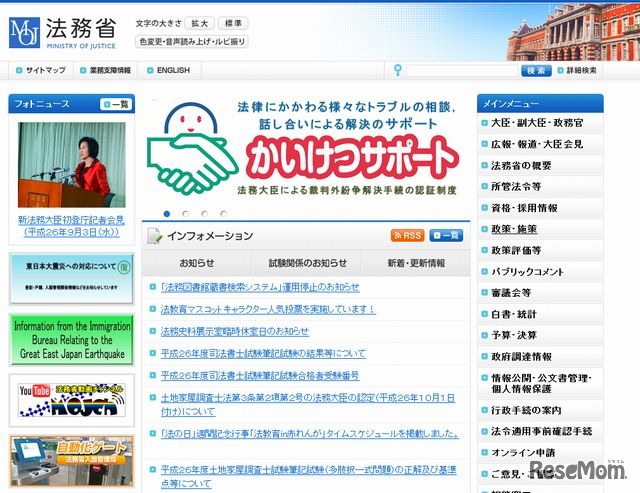Open 白書・統計 menu item
Viewport: 640px width, 493px height.
[540, 314]
